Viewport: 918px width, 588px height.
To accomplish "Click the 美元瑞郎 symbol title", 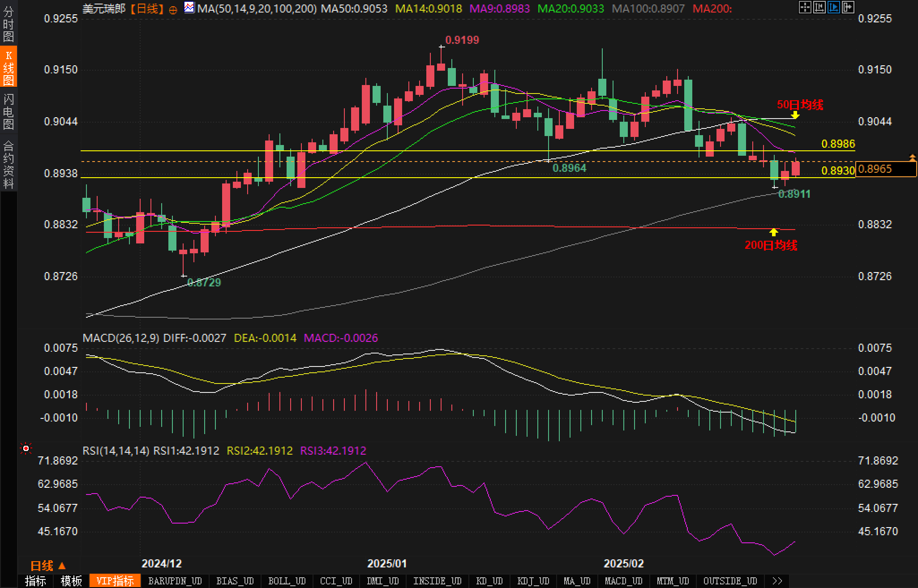I will pos(104,9).
